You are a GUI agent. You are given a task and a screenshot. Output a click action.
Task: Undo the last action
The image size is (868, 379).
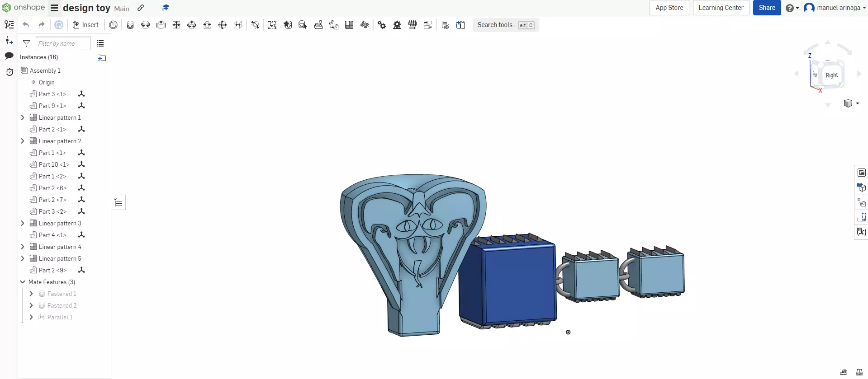26,25
